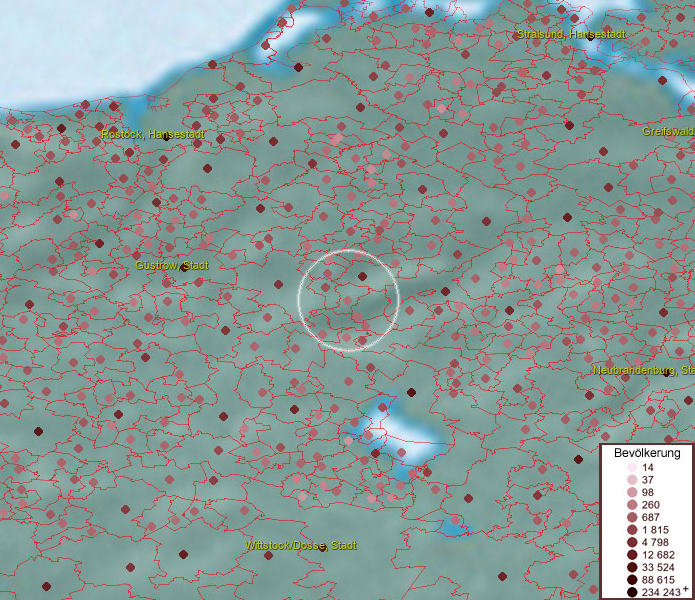Select the Güstrow city point marker
Image resolution: width=695 pixels, height=600 pixels.
pos(185,268)
